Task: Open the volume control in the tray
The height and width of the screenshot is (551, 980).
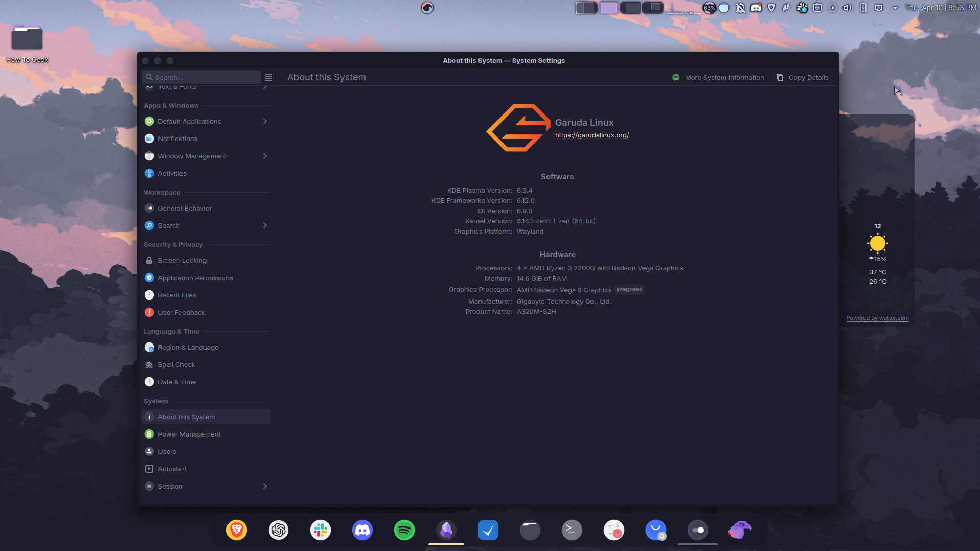Action: 848,8
